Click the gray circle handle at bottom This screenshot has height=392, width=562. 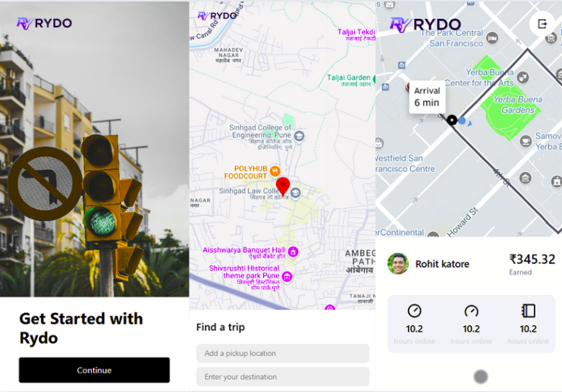481,377
